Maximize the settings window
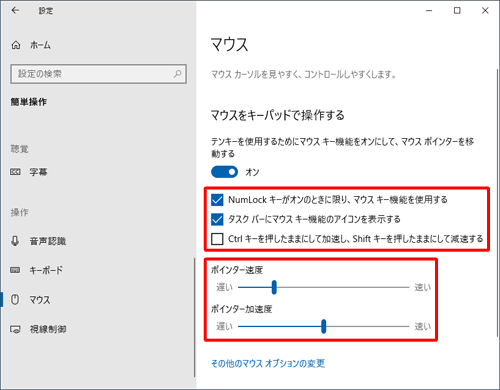The image size is (500, 390). [457, 11]
